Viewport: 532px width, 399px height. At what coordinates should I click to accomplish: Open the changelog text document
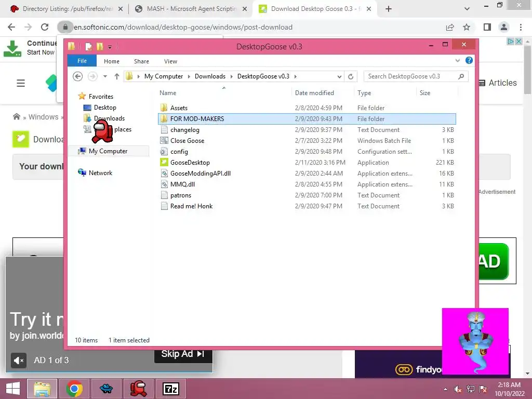click(184, 129)
